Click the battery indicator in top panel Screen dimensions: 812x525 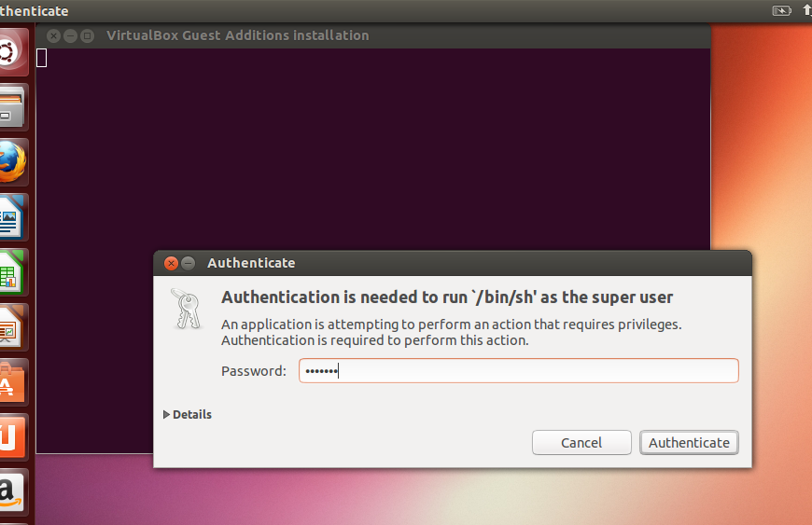click(781, 11)
